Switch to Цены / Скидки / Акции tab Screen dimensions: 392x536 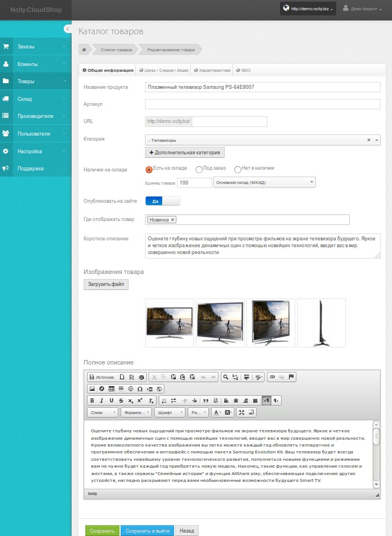click(163, 70)
